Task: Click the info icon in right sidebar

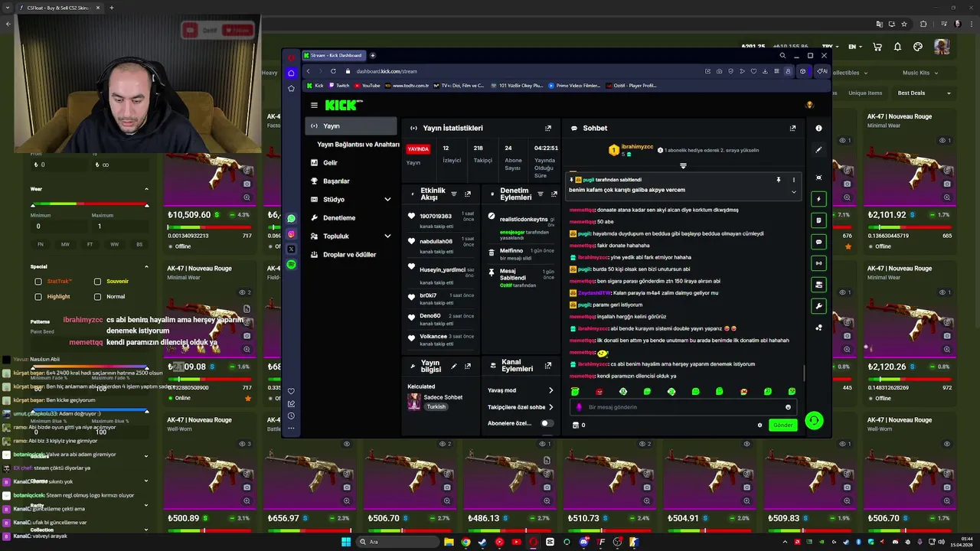Action: coord(818,129)
